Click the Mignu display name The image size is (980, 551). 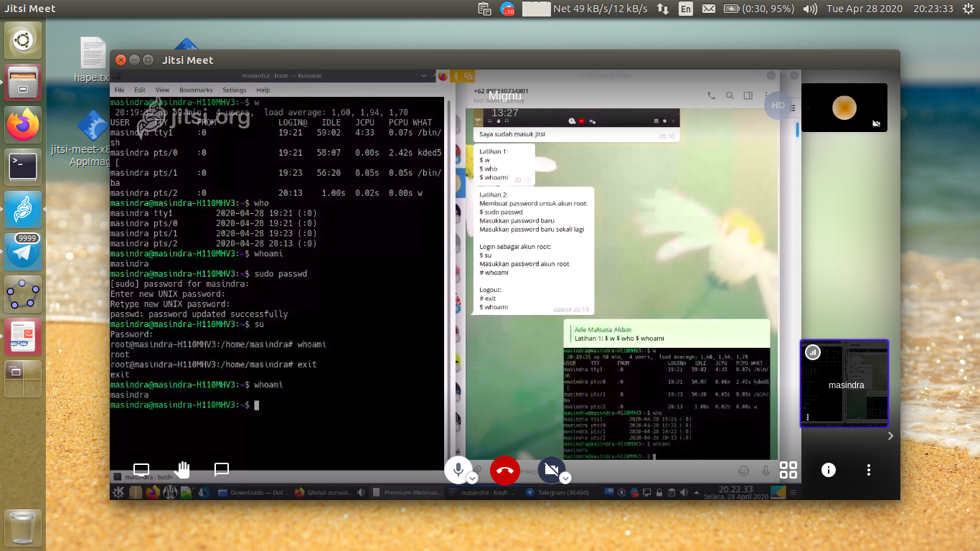pos(504,95)
